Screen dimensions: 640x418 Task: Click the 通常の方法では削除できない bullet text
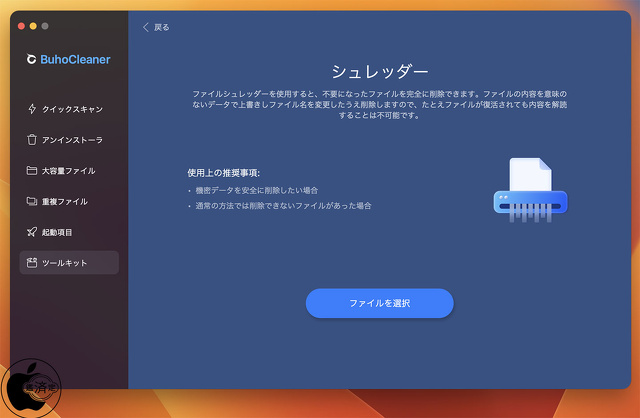[x=283, y=206]
